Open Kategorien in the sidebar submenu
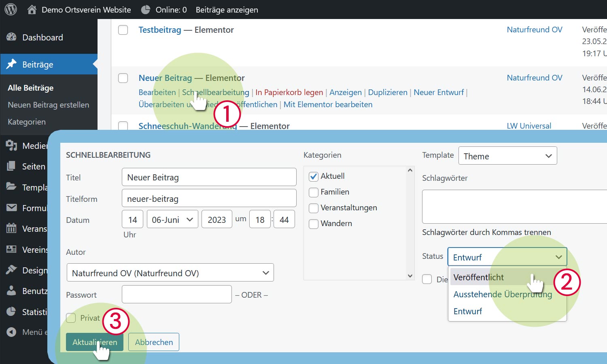The width and height of the screenshot is (607, 364). [27, 122]
